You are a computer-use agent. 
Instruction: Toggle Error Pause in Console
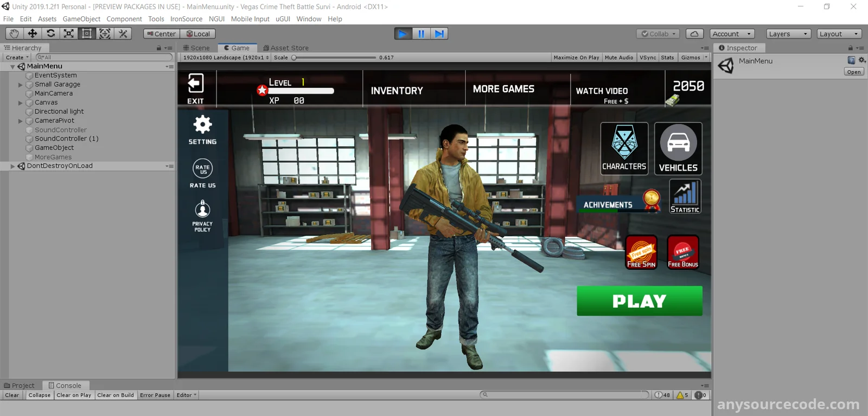coord(155,395)
